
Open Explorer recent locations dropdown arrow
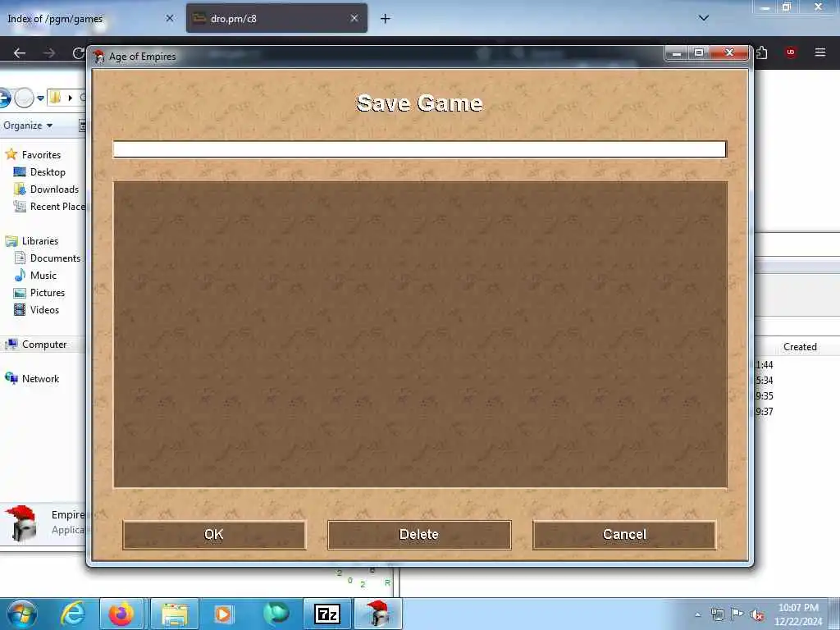(x=40, y=98)
